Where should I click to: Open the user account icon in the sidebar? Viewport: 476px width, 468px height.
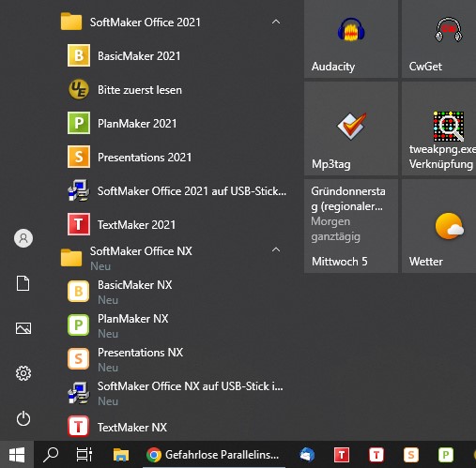click(23, 238)
